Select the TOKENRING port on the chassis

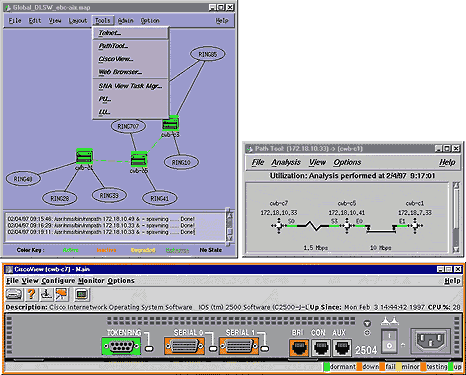point(122,347)
